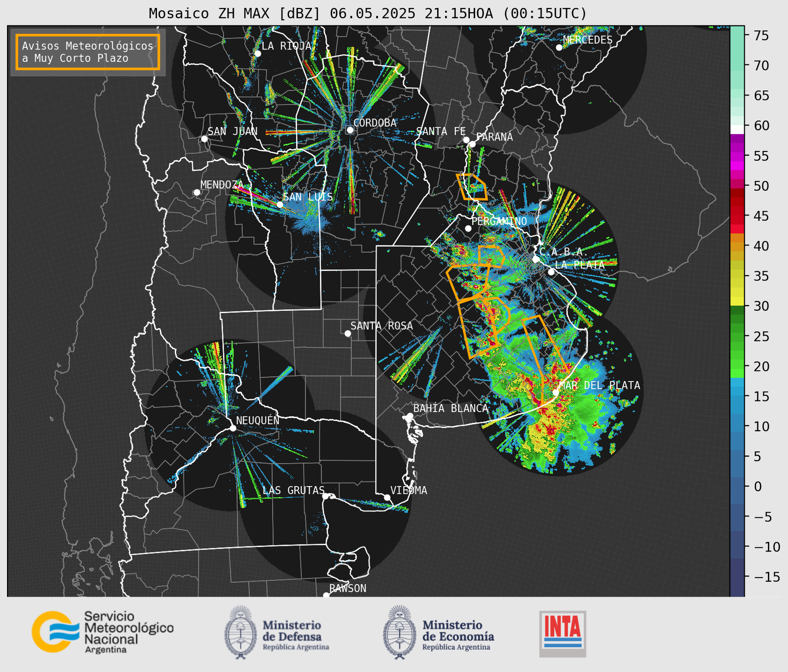Select the Avisos Meteorológicos a Muy Corto Plazo box
The width and height of the screenshot is (788, 672).
[88, 52]
